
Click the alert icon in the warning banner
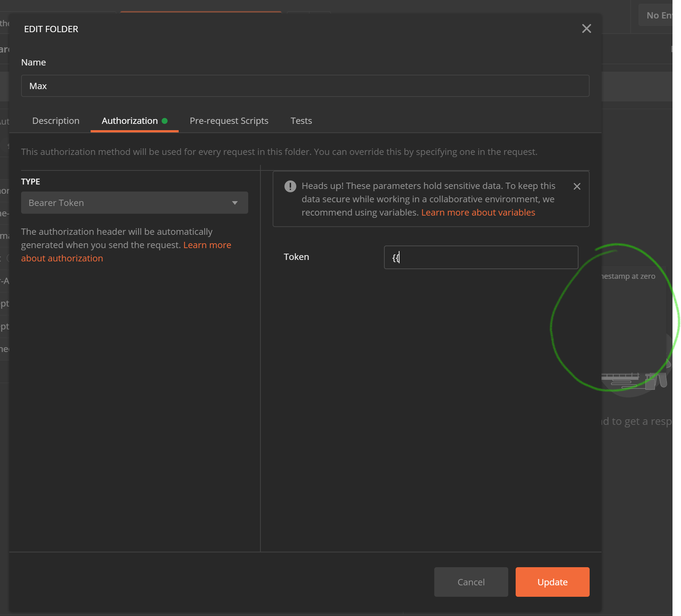pos(290,186)
